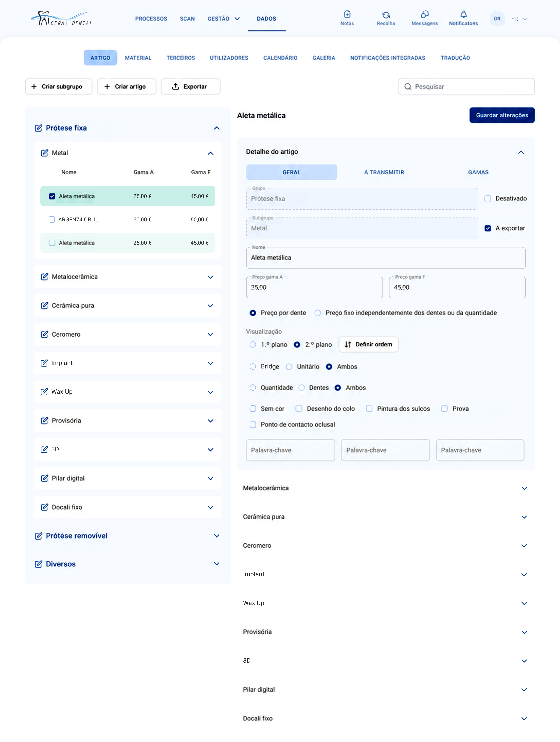560x742 pixels.
Task: Check the Pintura dos sulcos checkbox
Action: click(x=369, y=409)
